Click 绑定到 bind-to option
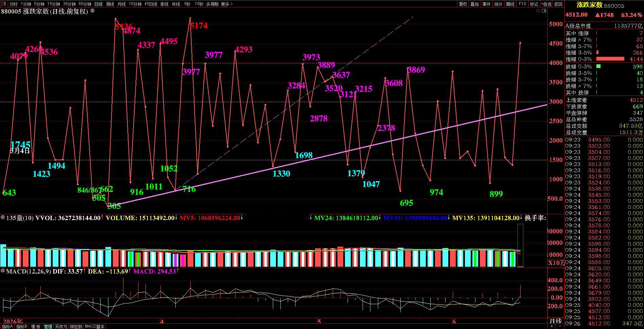 (76, 326)
